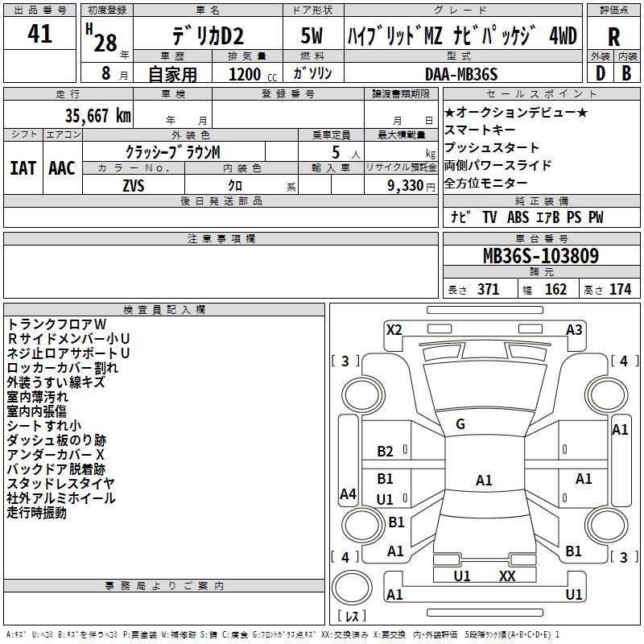Click the ★オークションデビュー★ sales point
This screenshot has width=644, height=644.
coord(516,113)
